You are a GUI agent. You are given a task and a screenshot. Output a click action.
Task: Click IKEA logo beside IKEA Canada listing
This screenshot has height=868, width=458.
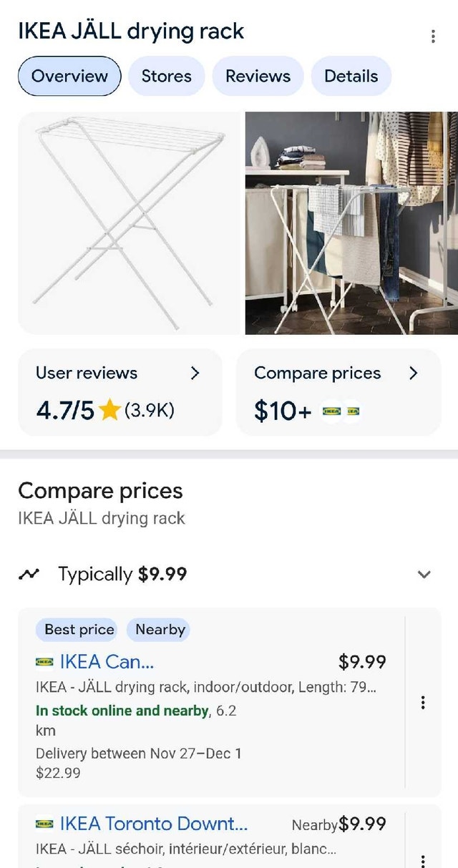coord(44,662)
